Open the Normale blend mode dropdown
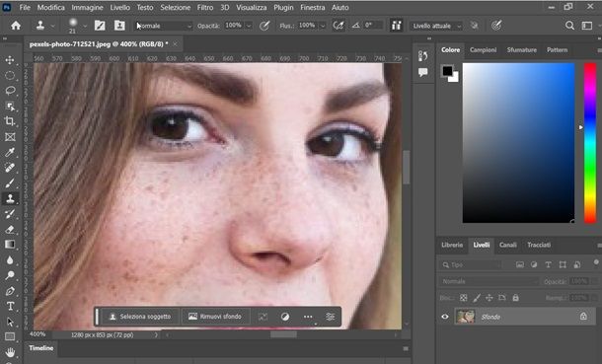The image size is (602, 364). coord(164,26)
